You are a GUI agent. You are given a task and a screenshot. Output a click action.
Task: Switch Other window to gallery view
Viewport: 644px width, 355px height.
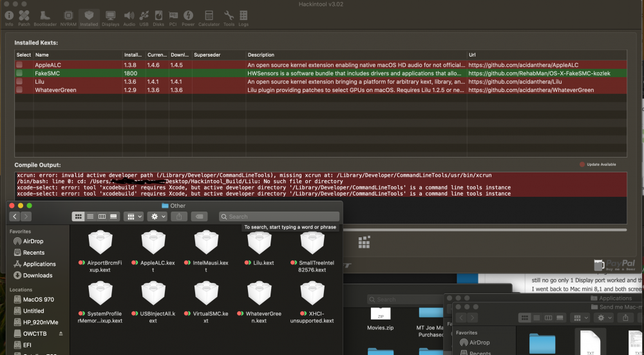[x=114, y=217]
